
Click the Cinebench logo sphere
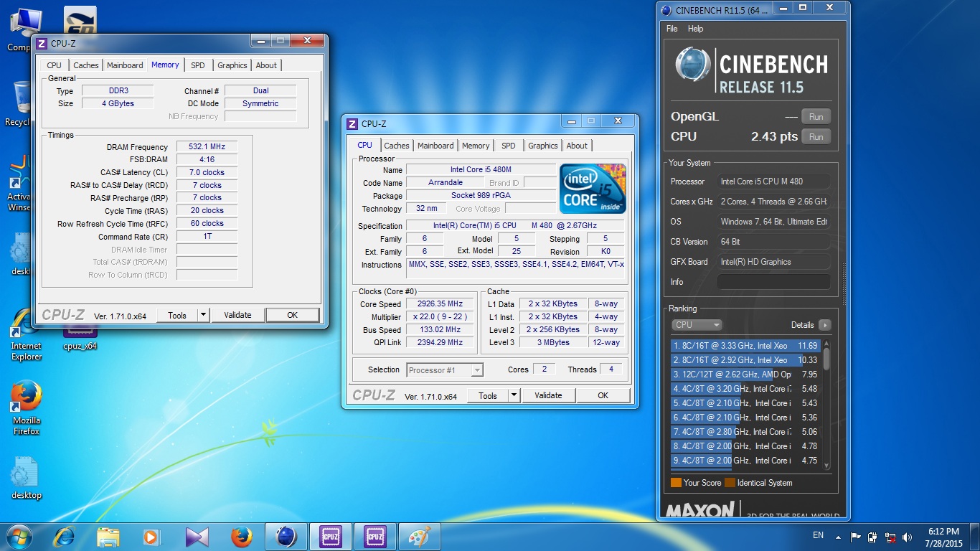(x=693, y=64)
